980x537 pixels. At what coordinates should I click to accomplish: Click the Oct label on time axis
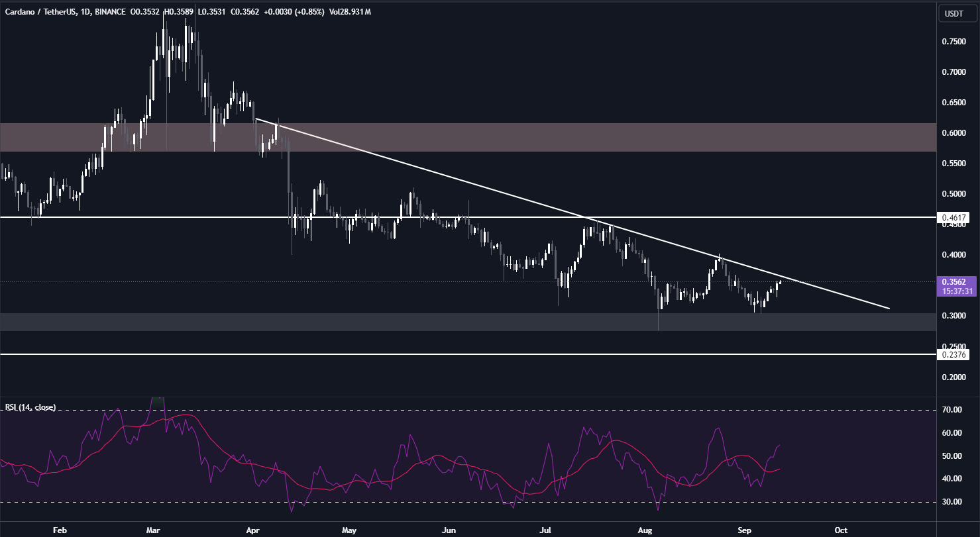[840, 530]
